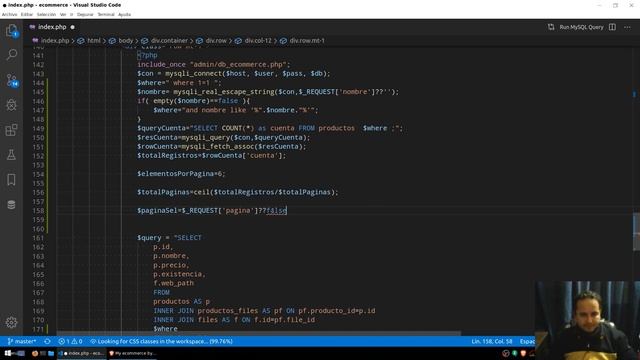Open the file manager folder icon on taskbar

51,353
